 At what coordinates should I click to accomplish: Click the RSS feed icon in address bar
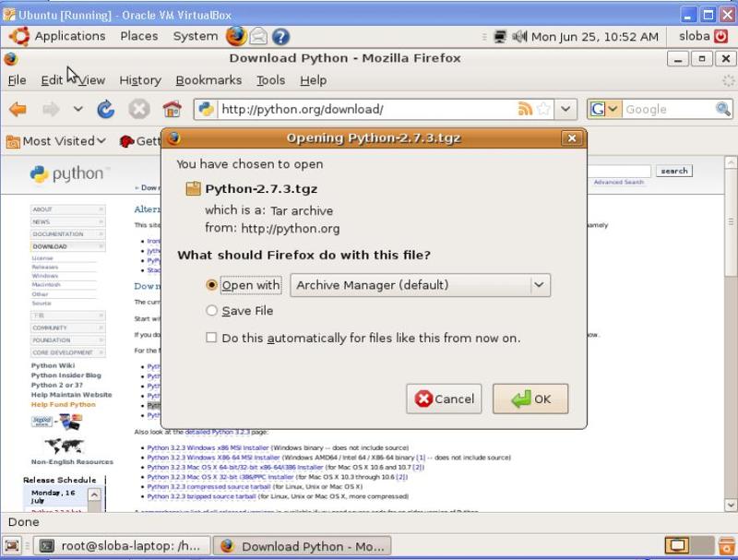tap(525, 109)
